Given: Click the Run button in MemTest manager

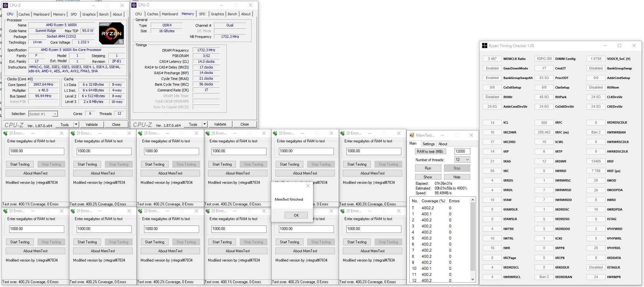Looking at the screenshot, I should tap(428, 168).
